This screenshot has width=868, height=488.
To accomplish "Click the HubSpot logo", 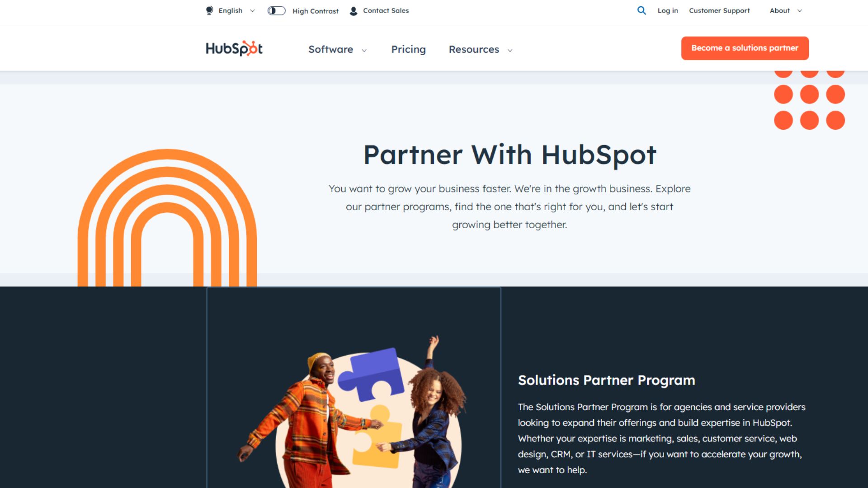I will (x=234, y=48).
